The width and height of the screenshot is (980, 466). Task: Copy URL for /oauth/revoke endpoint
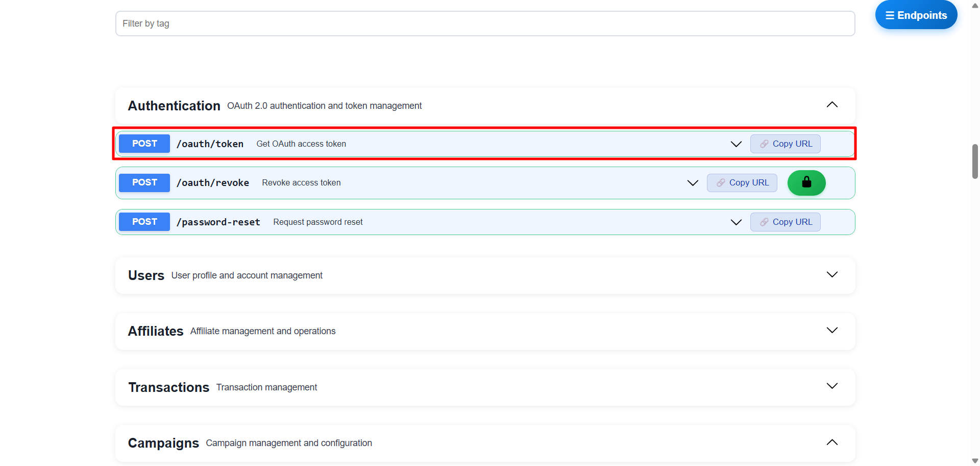742,183
